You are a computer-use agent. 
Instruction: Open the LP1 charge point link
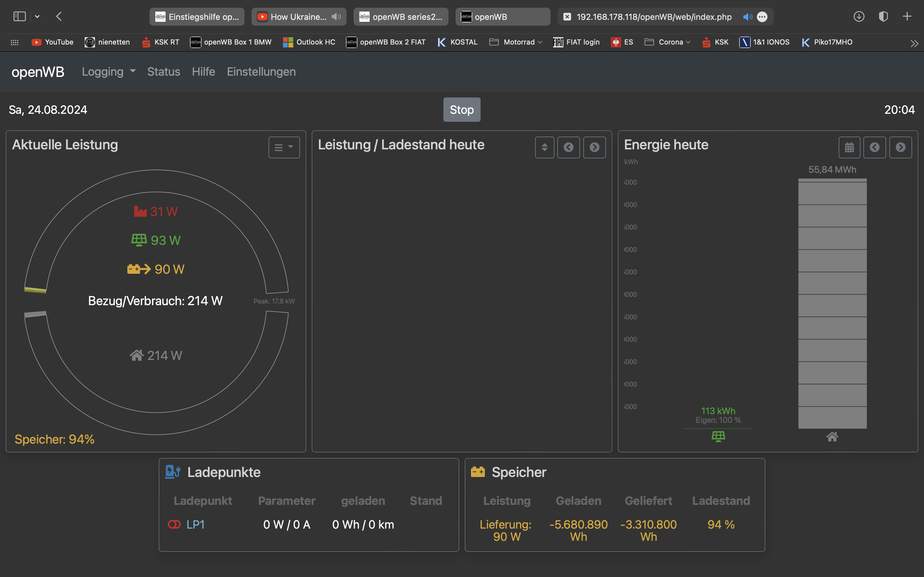(195, 524)
